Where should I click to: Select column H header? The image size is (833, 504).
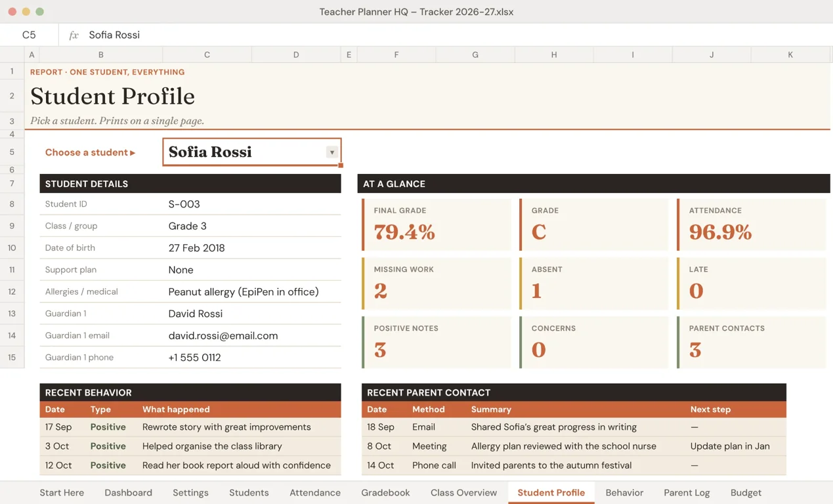554,54
